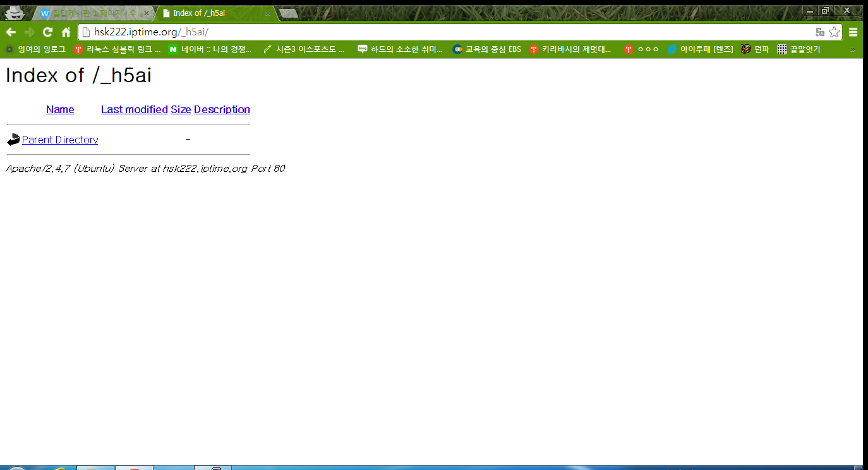Image resolution: width=868 pixels, height=470 pixels.
Task: Click the Parent Directory back-arrow icon
Action: 13,140
